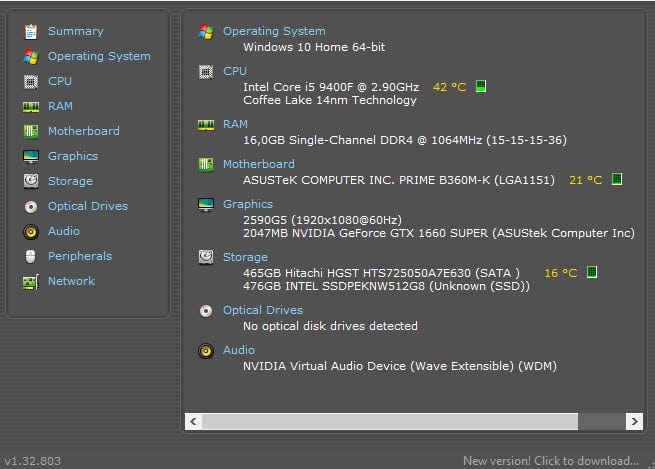655x469 pixels.
Task: Click the green CPU temperature indicator icon
Action: pyautogui.click(x=481, y=87)
